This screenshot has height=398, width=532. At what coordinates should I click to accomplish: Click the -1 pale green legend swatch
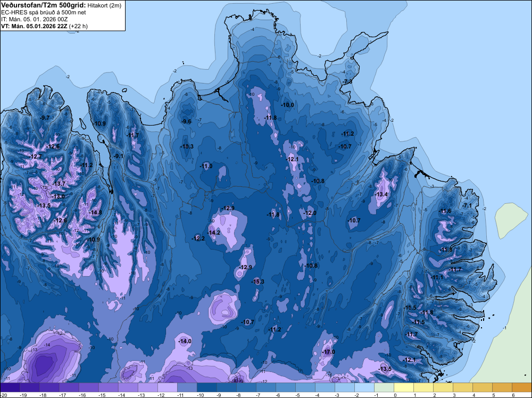384,387
